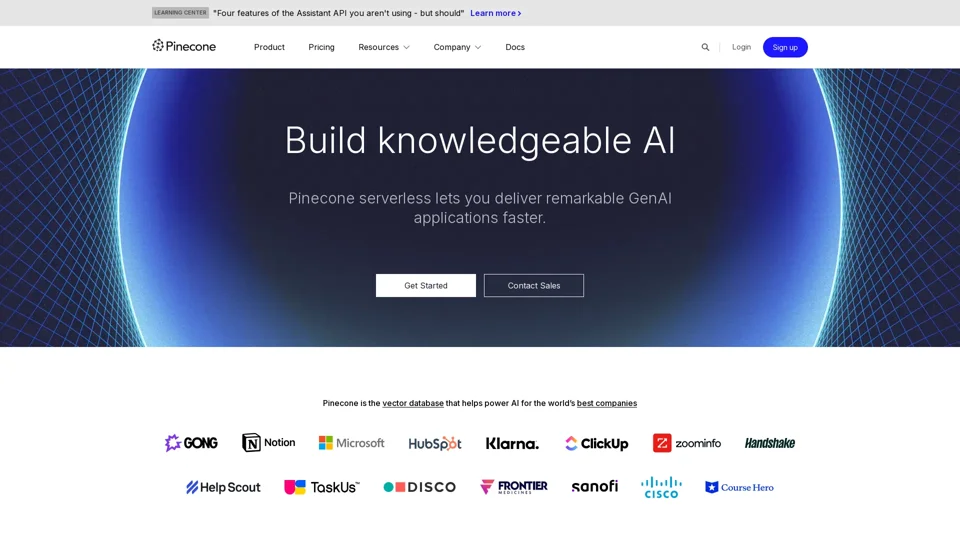The height and width of the screenshot is (540, 960).
Task: Click the Contact Sales button
Action: pyautogui.click(x=534, y=285)
